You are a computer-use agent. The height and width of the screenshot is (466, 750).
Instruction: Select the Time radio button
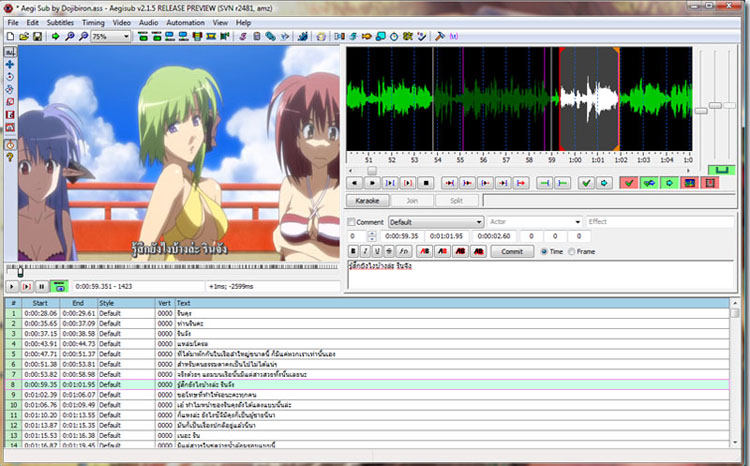(544, 251)
